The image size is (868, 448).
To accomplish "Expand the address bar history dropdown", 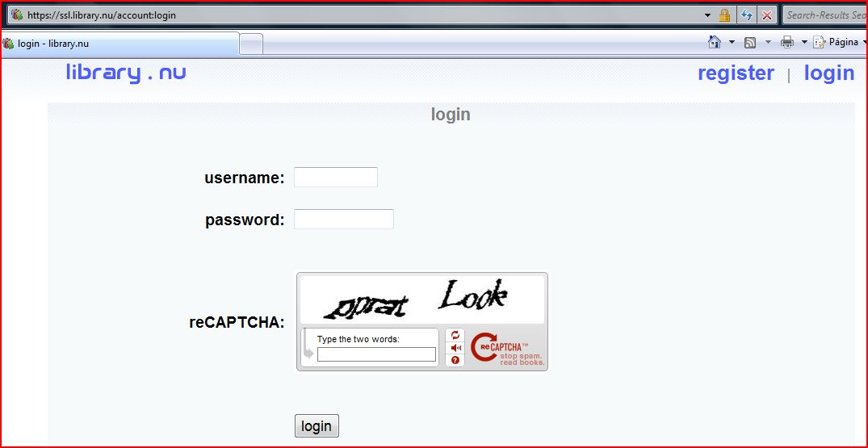I will coord(707,15).
